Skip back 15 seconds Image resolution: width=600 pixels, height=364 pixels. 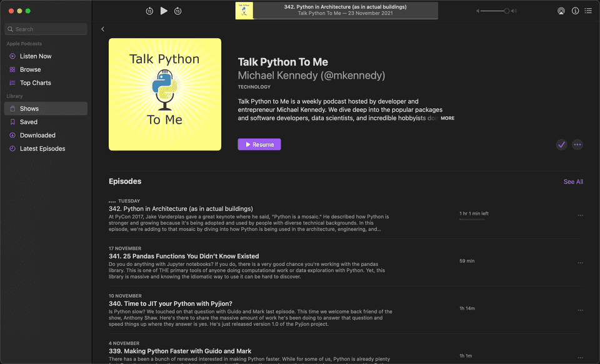click(x=149, y=11)
